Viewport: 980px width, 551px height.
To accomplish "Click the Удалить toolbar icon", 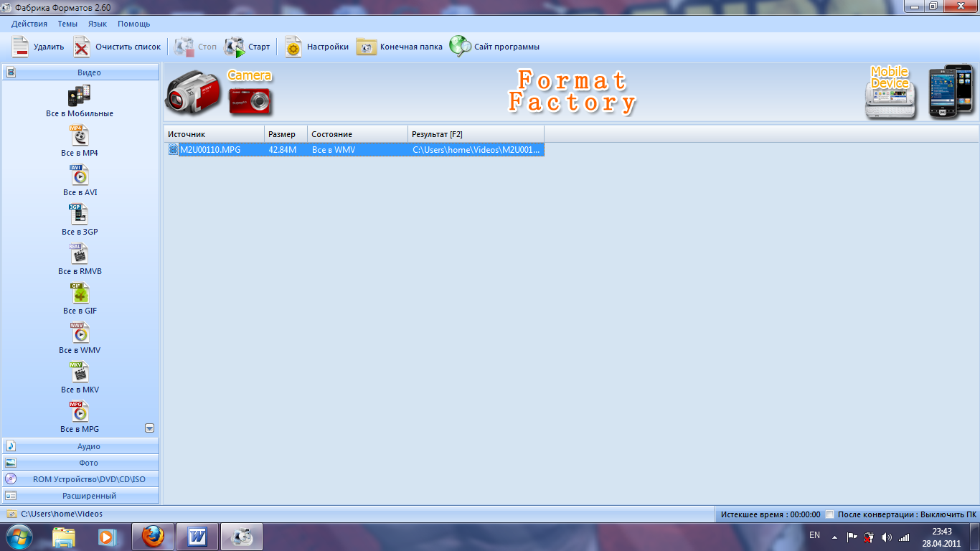I will point(21,47).
